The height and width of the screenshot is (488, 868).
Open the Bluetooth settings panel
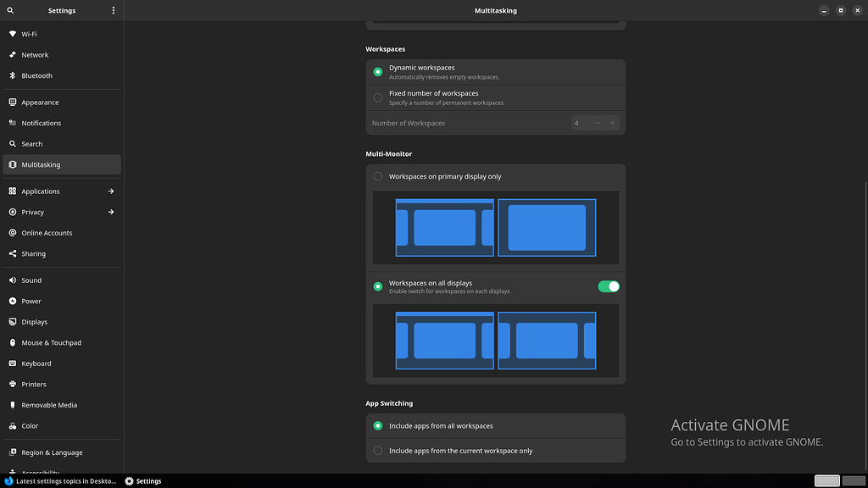pyautogui.click(x=37, y=75)
